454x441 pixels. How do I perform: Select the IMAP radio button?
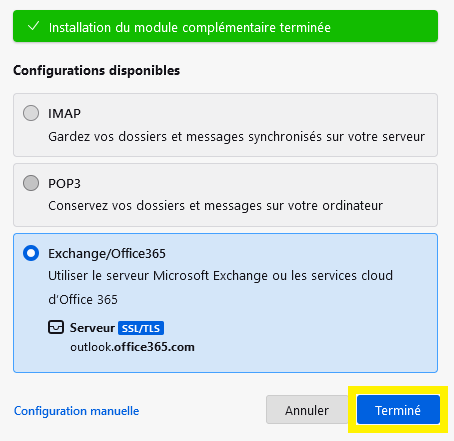pos(31,113)
